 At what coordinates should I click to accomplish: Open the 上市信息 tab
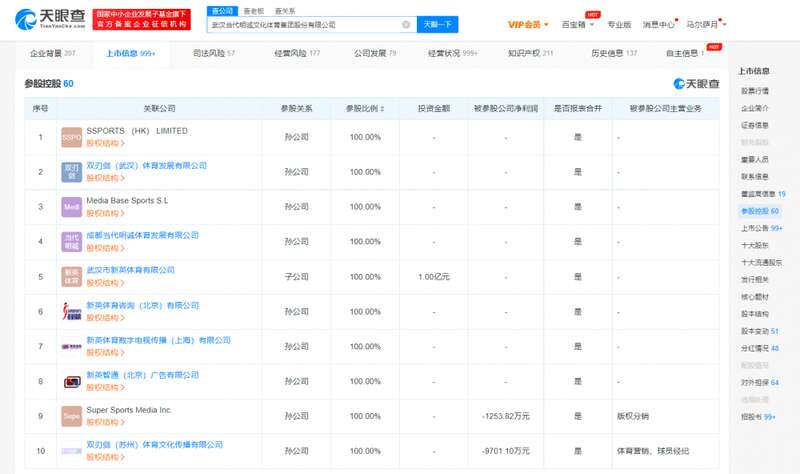tap(131, 53)
